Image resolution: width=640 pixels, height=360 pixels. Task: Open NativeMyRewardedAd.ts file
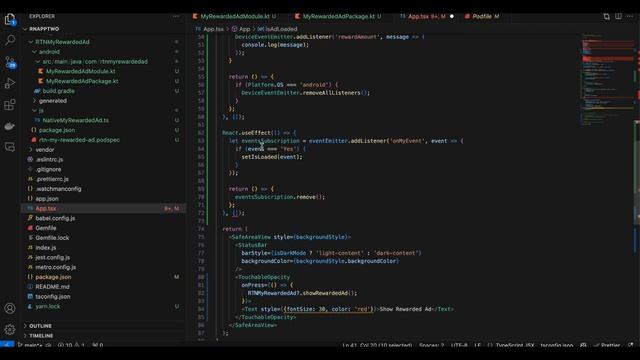(x=76, y=120)
